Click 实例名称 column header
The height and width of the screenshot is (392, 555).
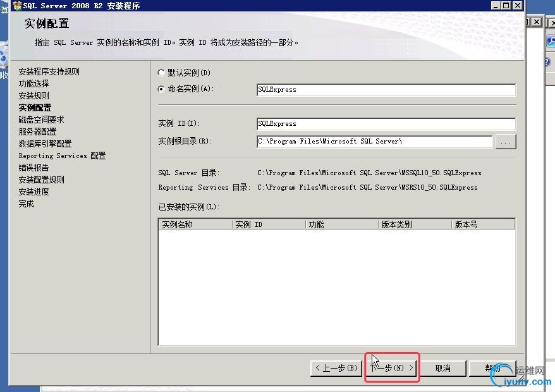pos(195,224)
